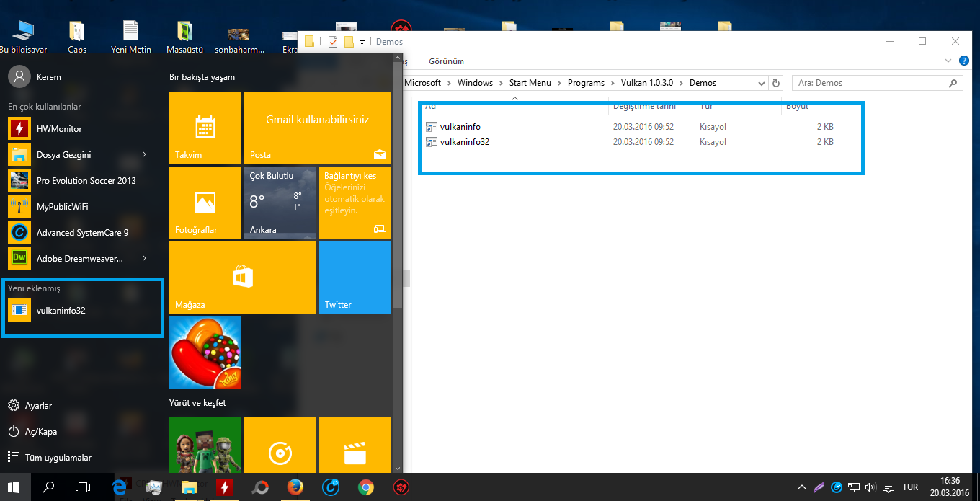Refresh Demos folder
The width and height of the screenshot is (980, 501).
[775, 83]
